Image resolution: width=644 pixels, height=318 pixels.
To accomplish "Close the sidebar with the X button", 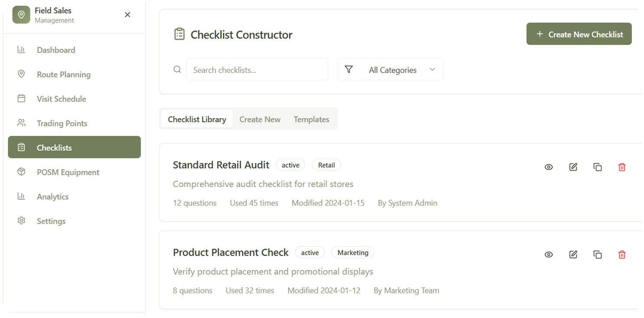I will tap(127, 15).
